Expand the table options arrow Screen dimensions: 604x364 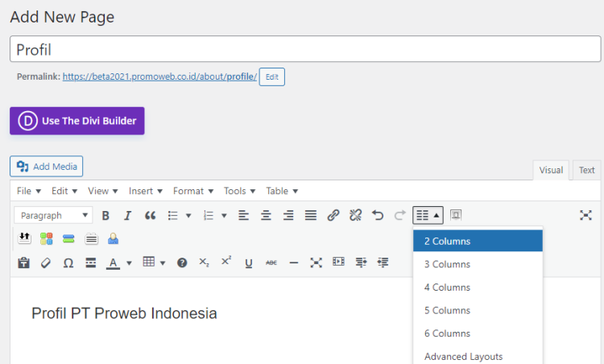(163, 263)
